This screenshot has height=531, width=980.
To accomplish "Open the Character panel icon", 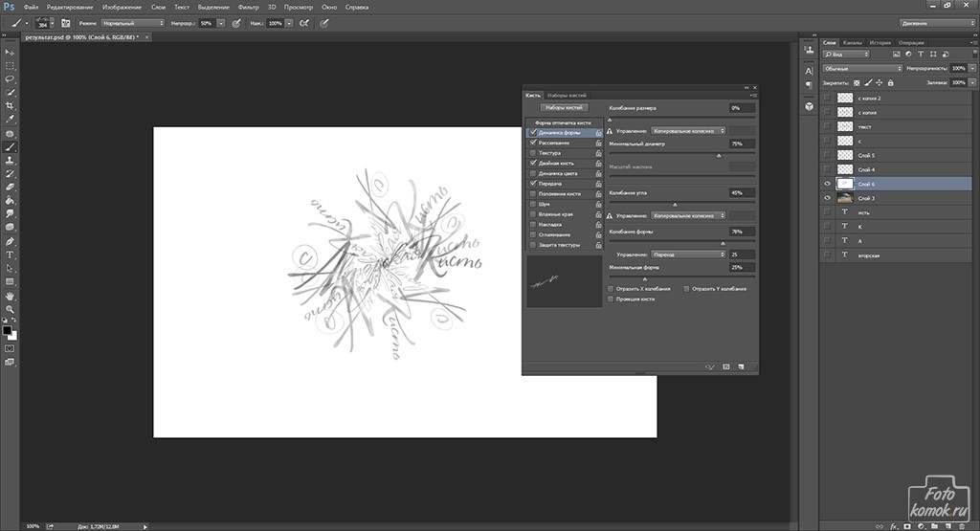I will (x=809, y=71).
